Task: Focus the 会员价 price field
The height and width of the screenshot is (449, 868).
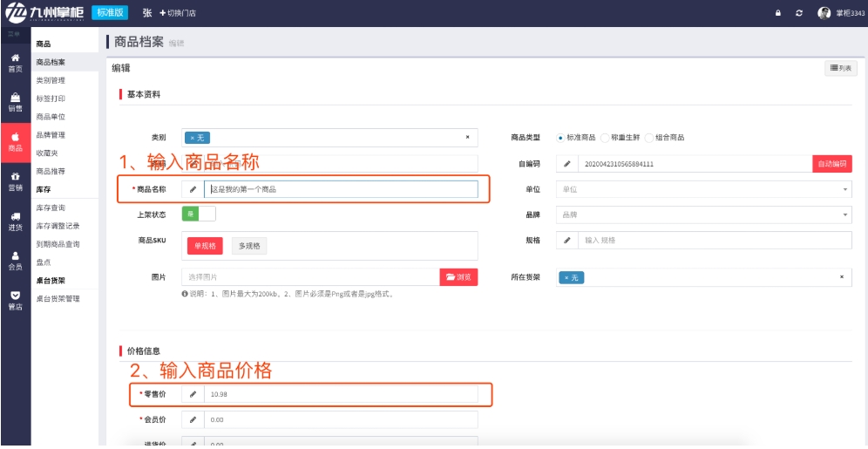Action: (341, 419)
